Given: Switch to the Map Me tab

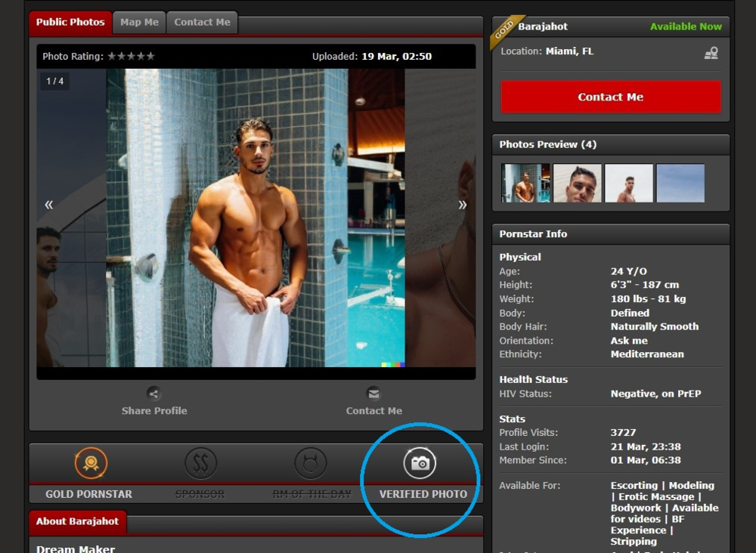Looking at the screenshot, I should coord(140,23).
